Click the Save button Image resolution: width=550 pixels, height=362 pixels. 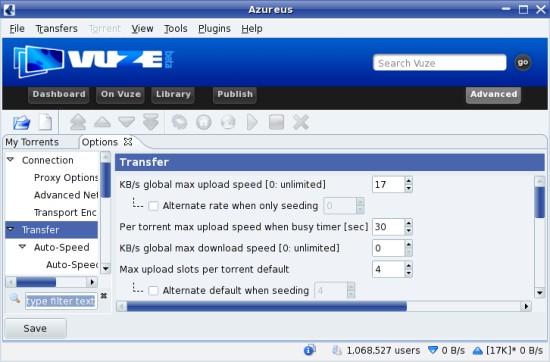35,328
